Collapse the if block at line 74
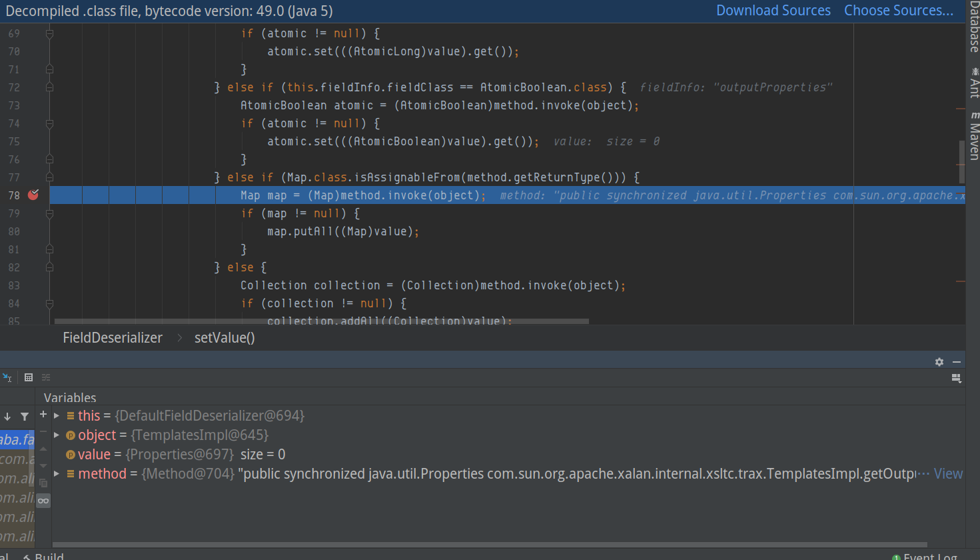Viewport: 980px width, 560px height. 49,123
